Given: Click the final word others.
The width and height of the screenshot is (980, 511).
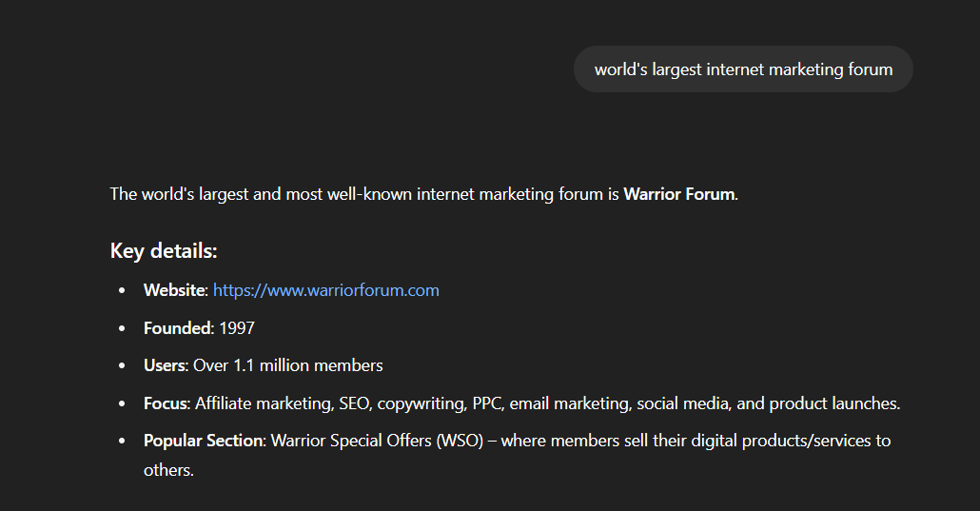Looking at the screenshot, I should (168, 470).
